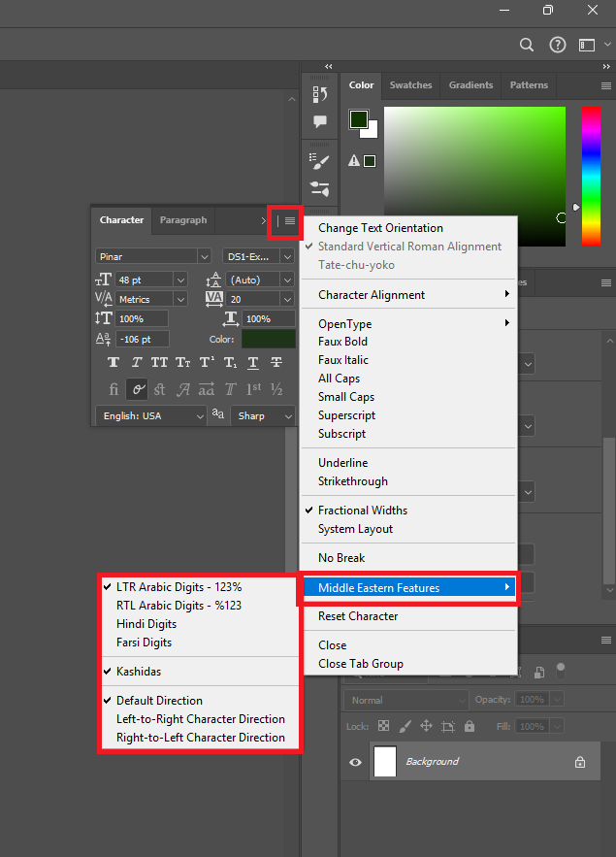Click the Faux Bold T icon
616x857 pixels.
click(x=113, y=362)
